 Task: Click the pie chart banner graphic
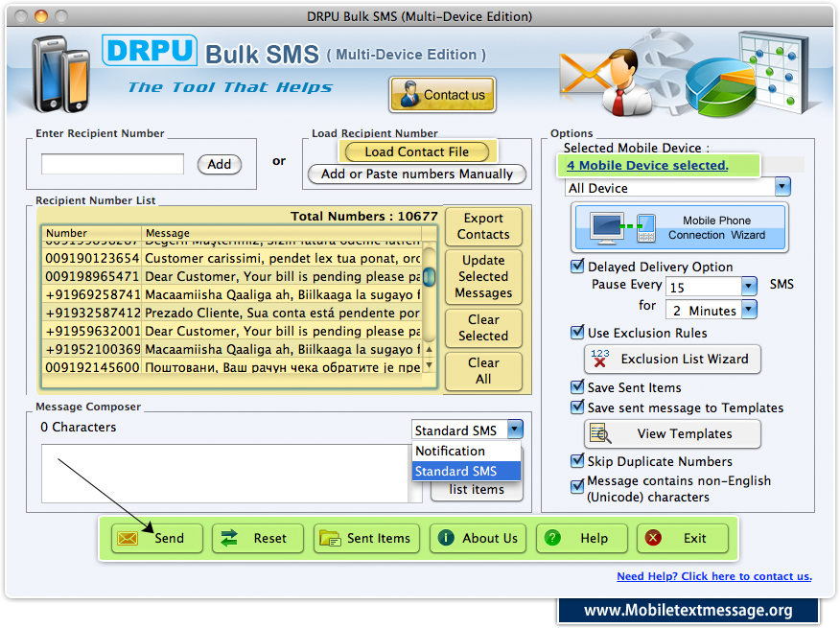pyautogui.click(x=720, y=87)
